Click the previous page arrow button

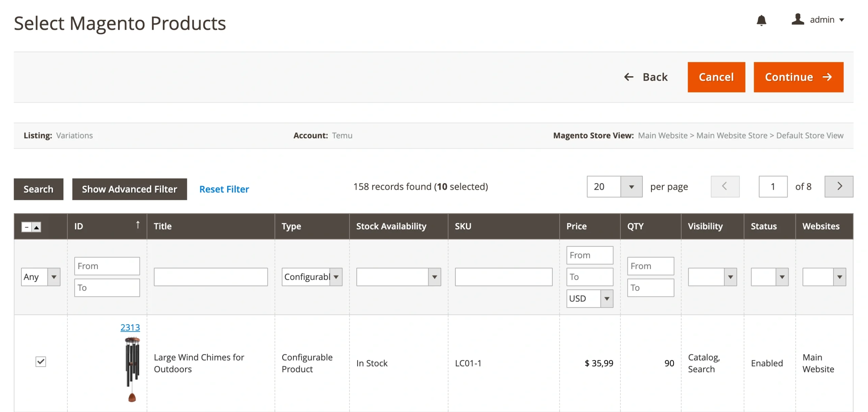725,186
